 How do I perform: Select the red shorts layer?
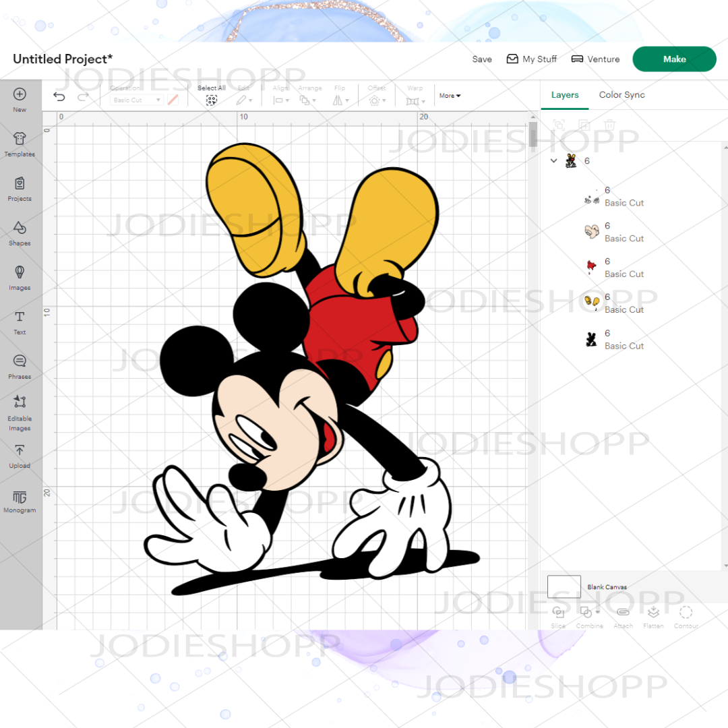coord(614,268)
